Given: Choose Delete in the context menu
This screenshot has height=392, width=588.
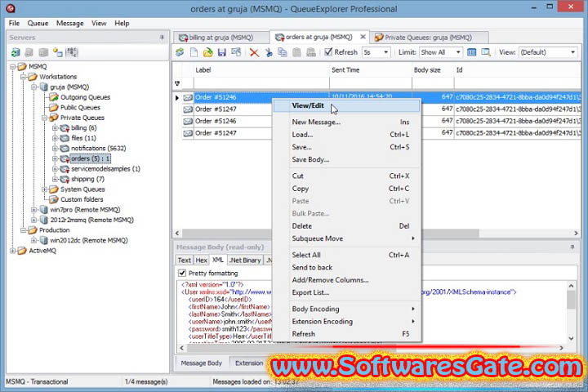Looking at the screenshot, I should click(x=346, y=226).
